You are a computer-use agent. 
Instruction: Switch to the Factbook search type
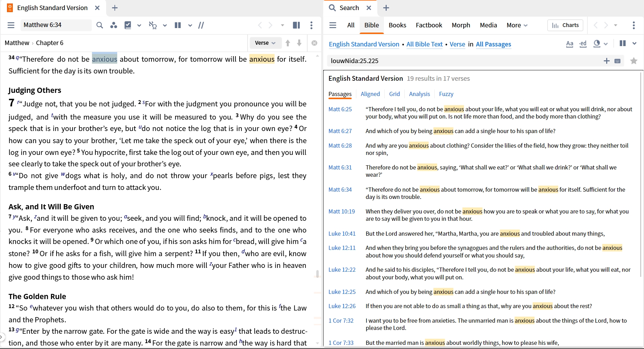429,25
